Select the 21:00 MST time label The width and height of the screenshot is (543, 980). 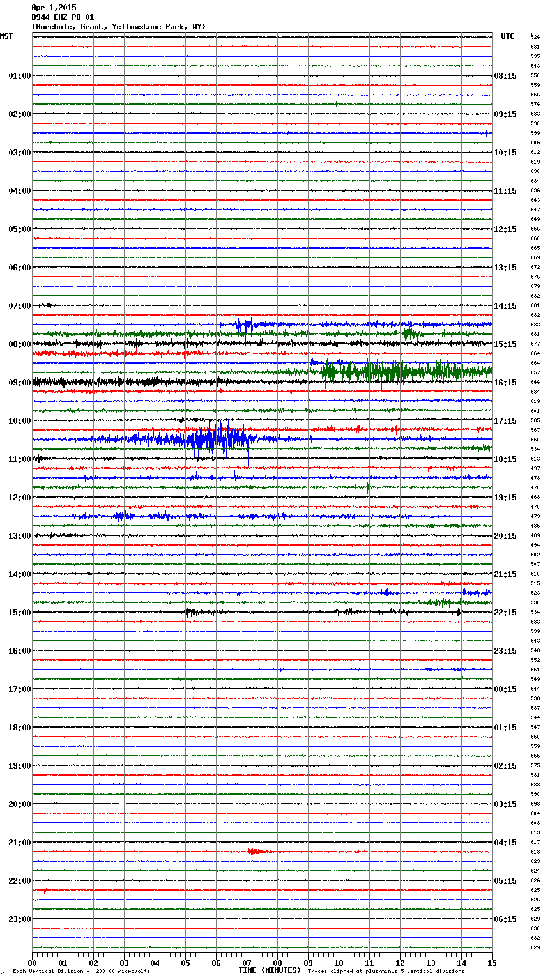(x=20, y=843)
